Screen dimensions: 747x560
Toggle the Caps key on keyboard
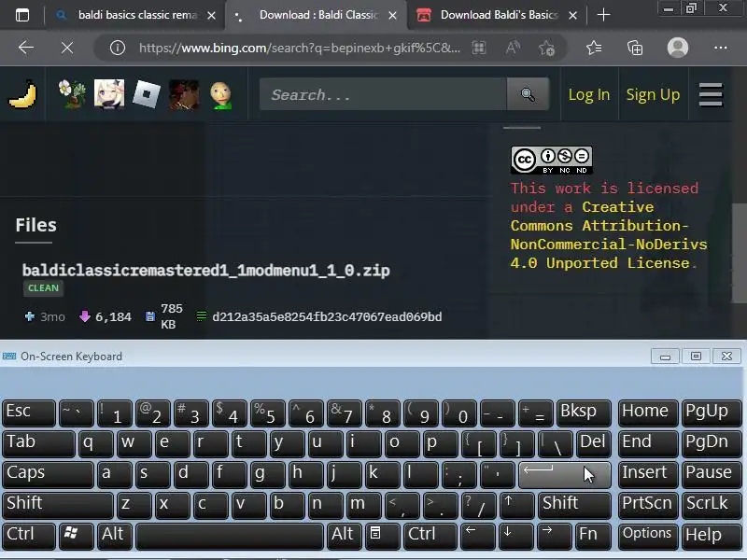[x=48, y=474]
